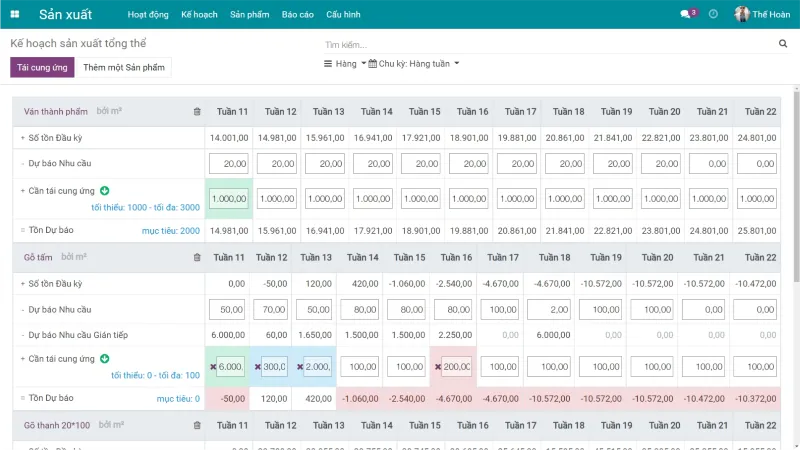Delete Gỗ tấm with trash icon
800x450 pixels.
pyautogui.click(x=197, y=258)
